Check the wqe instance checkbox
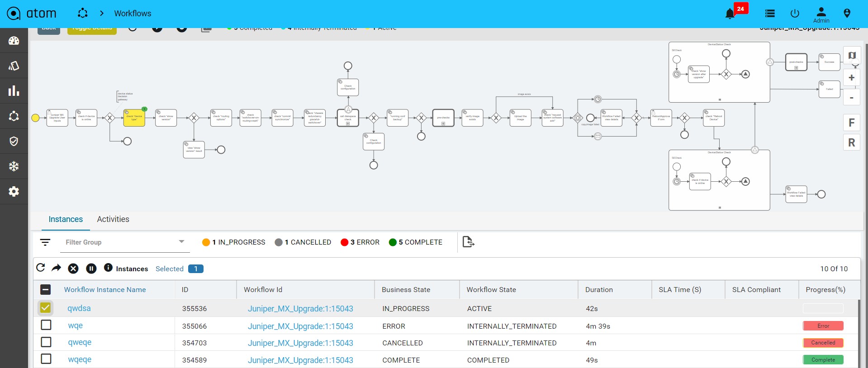The width and height of the screenshot is (868, 368). coord(46,325)
